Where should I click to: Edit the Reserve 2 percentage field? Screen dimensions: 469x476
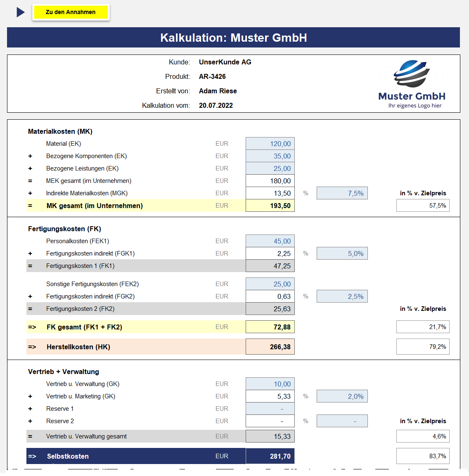click(342, 421)
